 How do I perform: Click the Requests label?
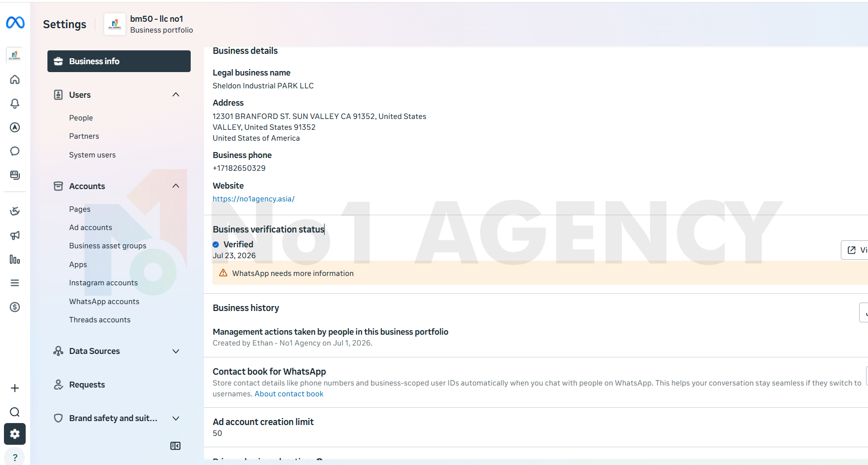click(x=87, y=385)
